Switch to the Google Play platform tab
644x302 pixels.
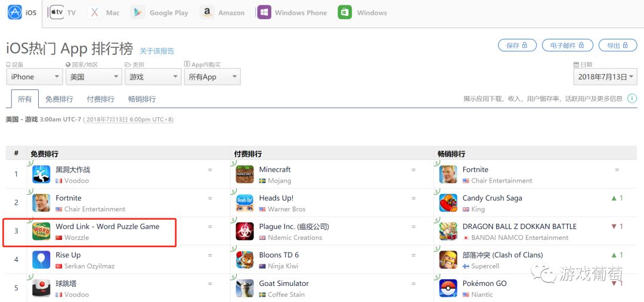[x=159, y=13]
